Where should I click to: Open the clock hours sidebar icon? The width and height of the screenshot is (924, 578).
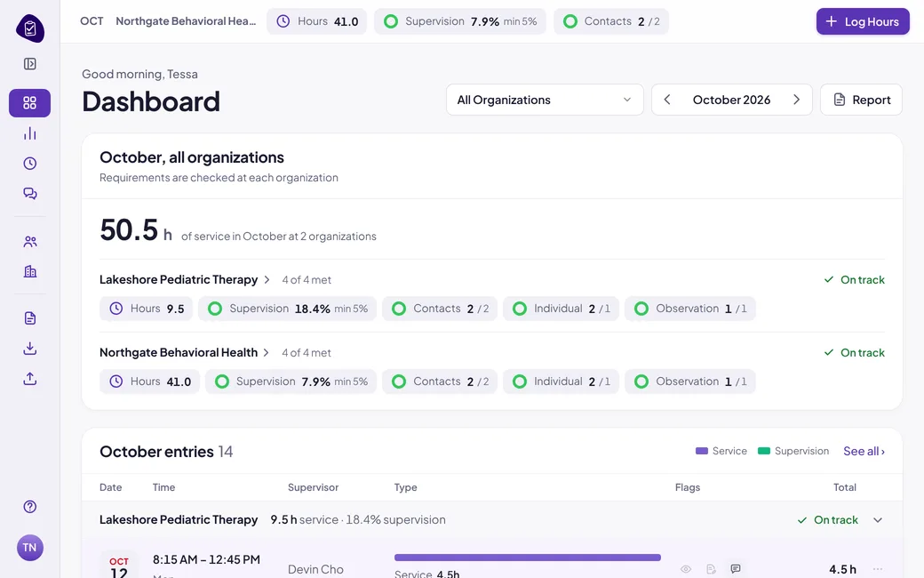pyautogui.click(x=30, y=164)
